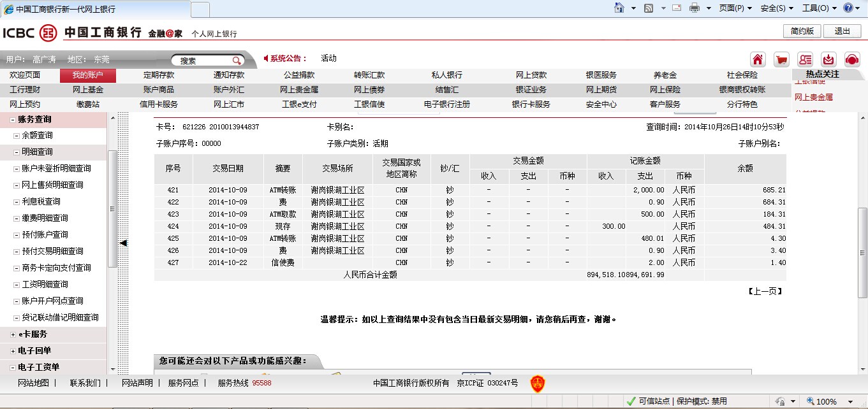Click the 退出 logout button
868x409 pixels.
(x=842, y=31)
